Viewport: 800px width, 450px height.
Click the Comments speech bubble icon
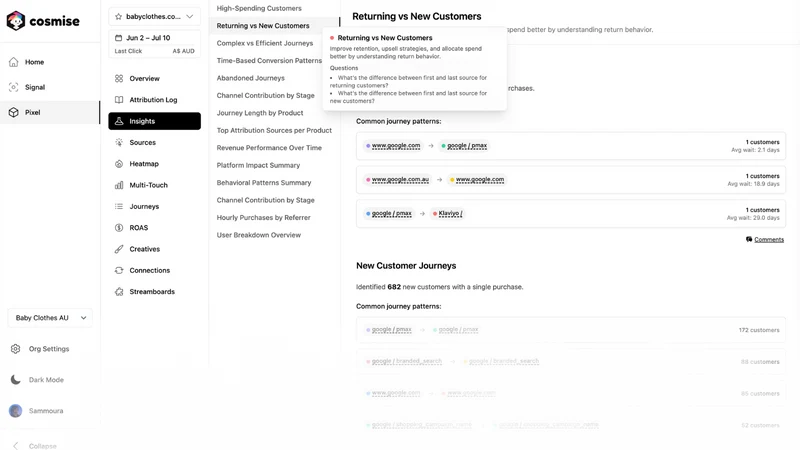[x=749, y=239]
